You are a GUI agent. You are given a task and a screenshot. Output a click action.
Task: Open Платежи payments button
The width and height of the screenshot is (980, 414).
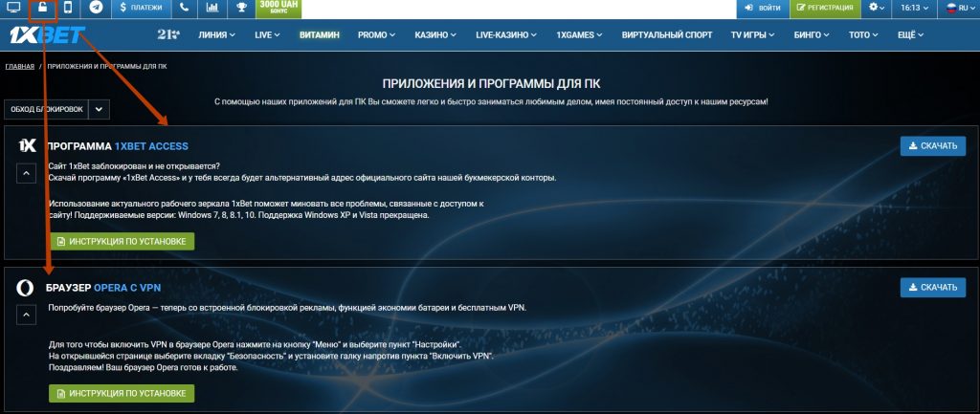(142, 8)
